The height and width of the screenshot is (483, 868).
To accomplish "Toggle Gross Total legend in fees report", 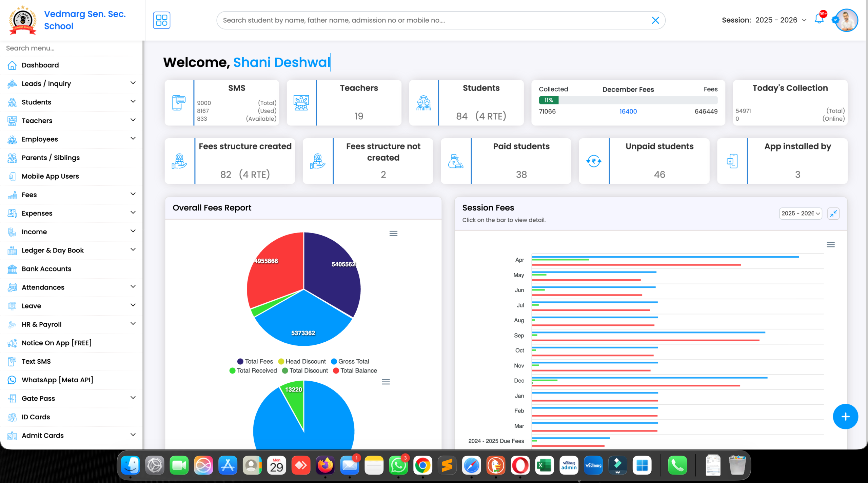I will tap(354, 361).
